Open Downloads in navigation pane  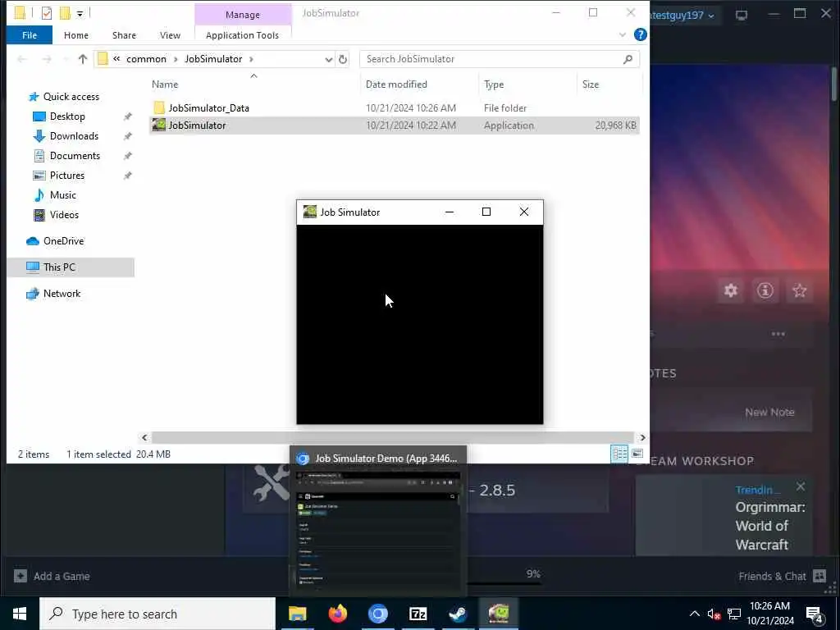(x=74, y=136)
